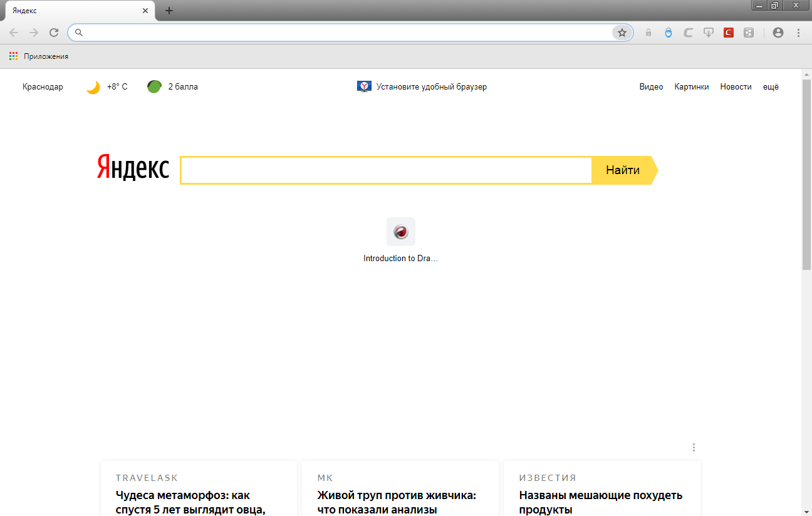
Task: Click the download arrow extension icon
Action: point(708,33)
